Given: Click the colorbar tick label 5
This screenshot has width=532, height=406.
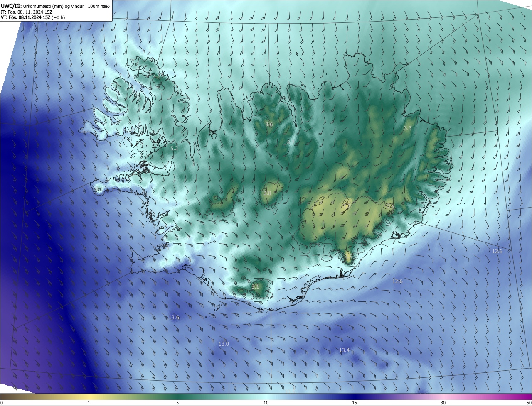Looking at the screenshot, I should tap(177, 403).
